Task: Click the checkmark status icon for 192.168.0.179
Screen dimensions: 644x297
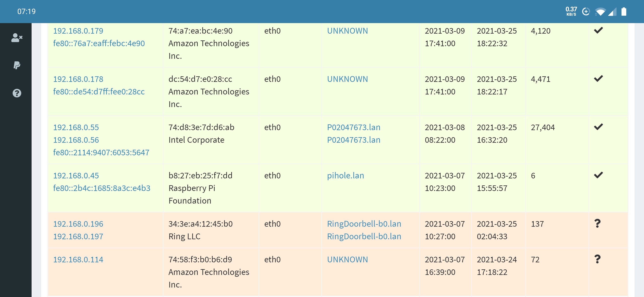Action: click(x=599, y=31)
